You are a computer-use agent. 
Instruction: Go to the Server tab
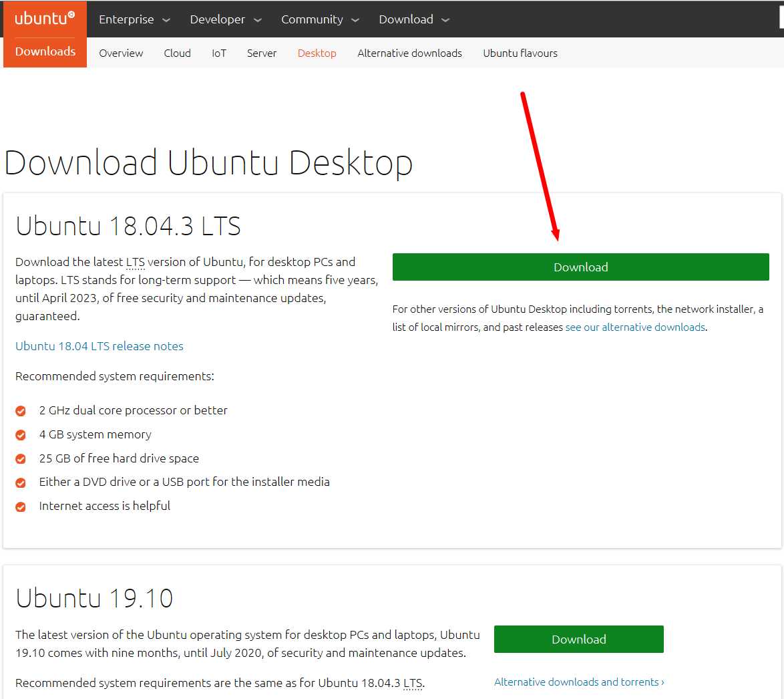(x=262, y=53)
